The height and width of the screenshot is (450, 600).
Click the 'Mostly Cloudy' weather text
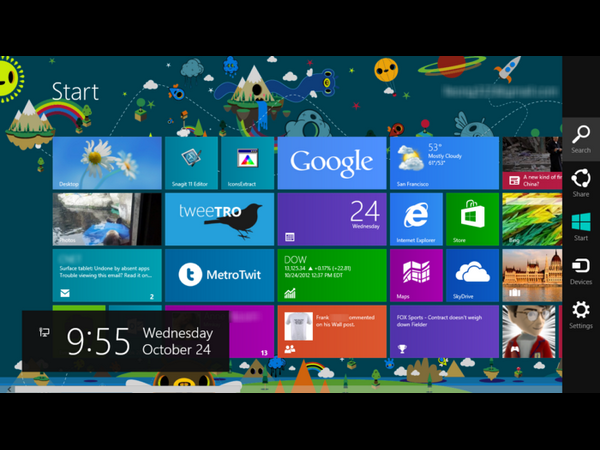[445, 156]
